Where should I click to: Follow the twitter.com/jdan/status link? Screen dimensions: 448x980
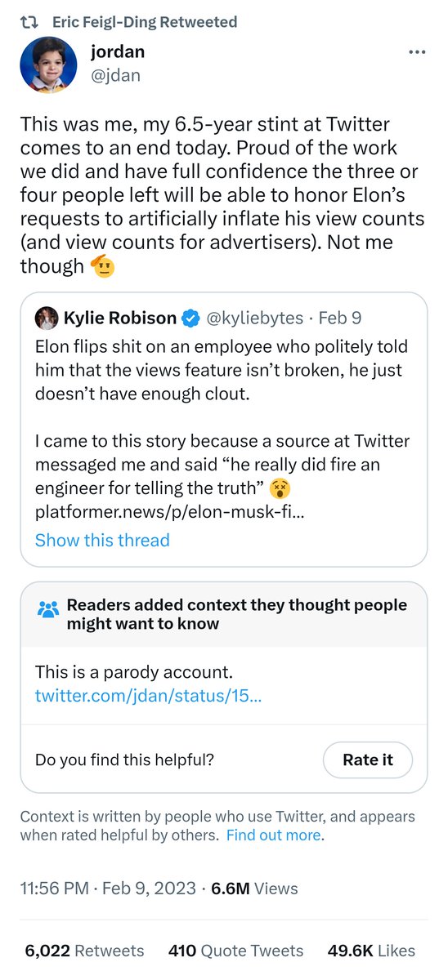(x=148, y=697)
